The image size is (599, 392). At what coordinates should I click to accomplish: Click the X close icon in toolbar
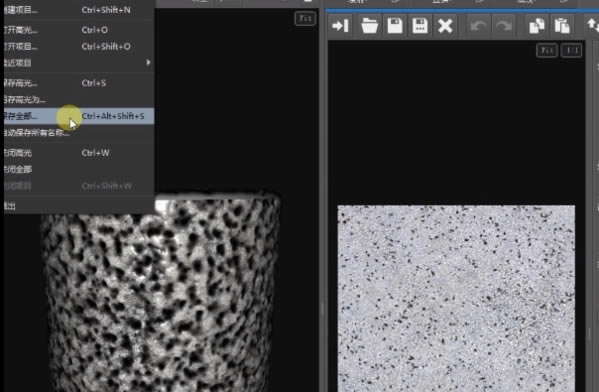tap(445, 26)
